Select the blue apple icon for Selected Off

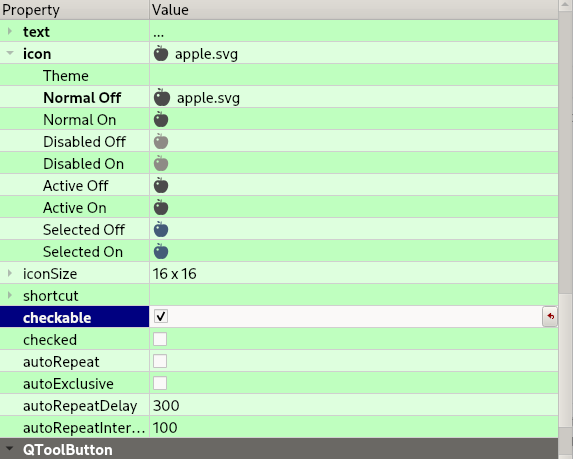pyautogui.click(x=161, y=230)
